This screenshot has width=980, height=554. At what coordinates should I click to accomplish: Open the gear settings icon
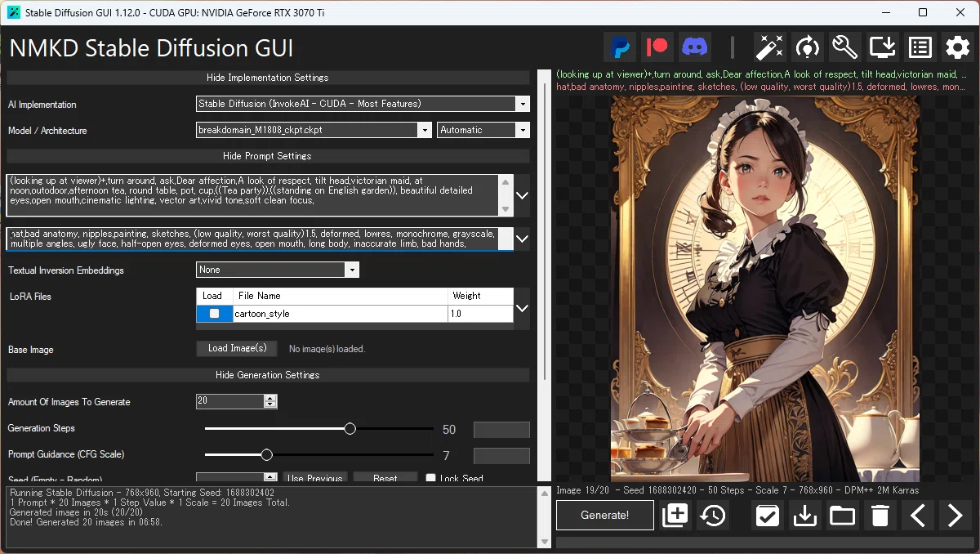pyautogui.click(x=957, y=47)
